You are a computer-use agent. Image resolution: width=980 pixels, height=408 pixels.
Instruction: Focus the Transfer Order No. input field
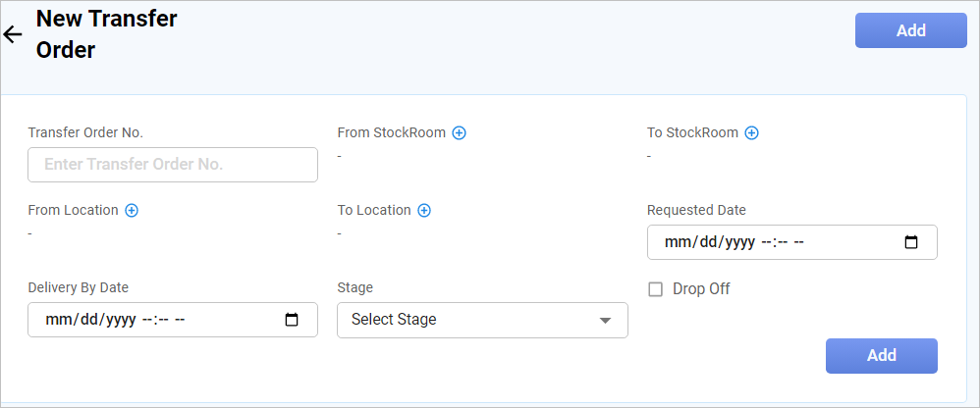[173, 165]
